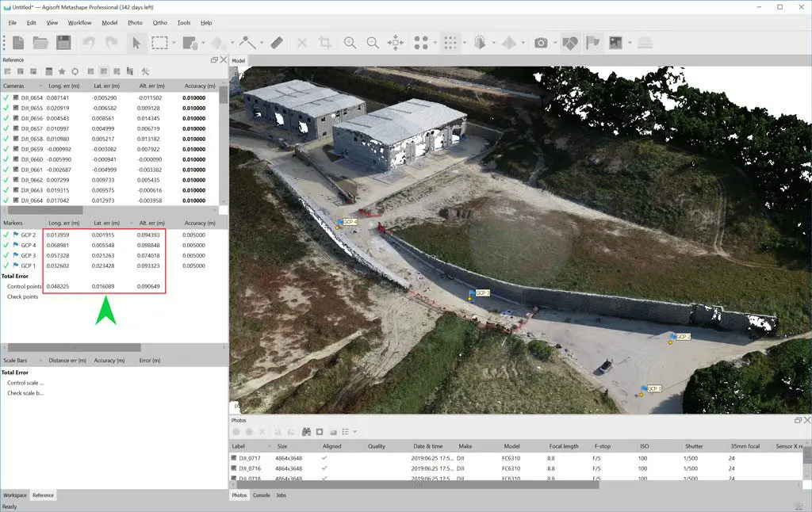The height and width of the screenshot is (512, 812).
Task: Toggle Show Cameras camera icon
Action: [541, 43]
